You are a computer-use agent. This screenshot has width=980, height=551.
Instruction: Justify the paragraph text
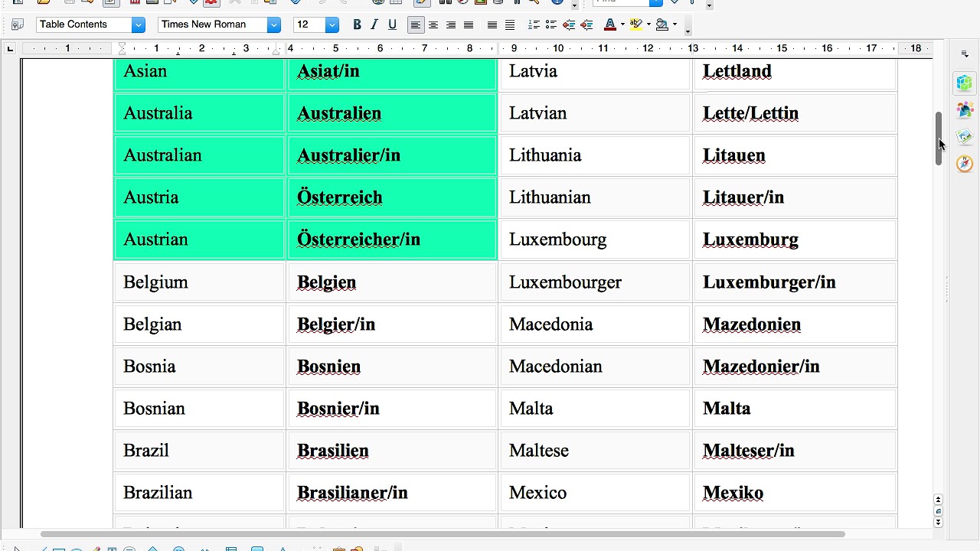coord(469,25)
